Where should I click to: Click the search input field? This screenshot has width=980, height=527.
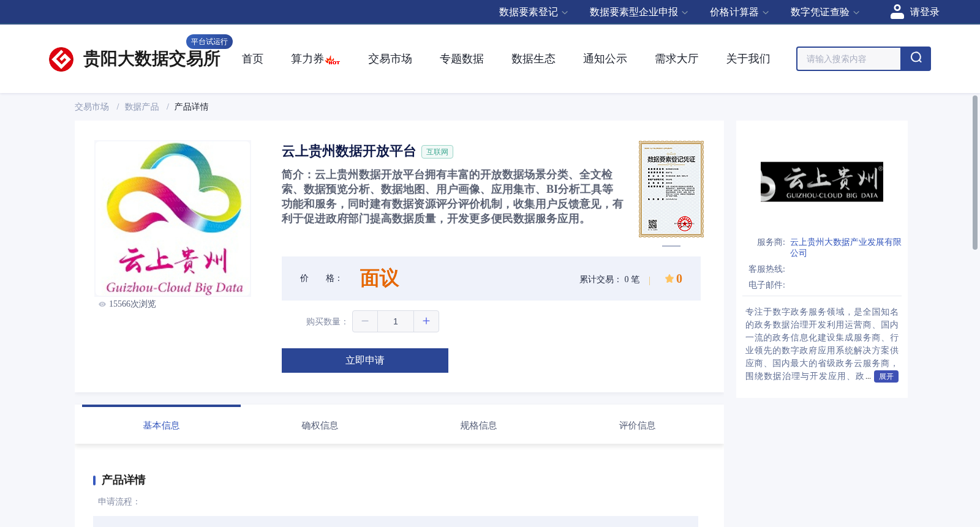tap(849, 59)
